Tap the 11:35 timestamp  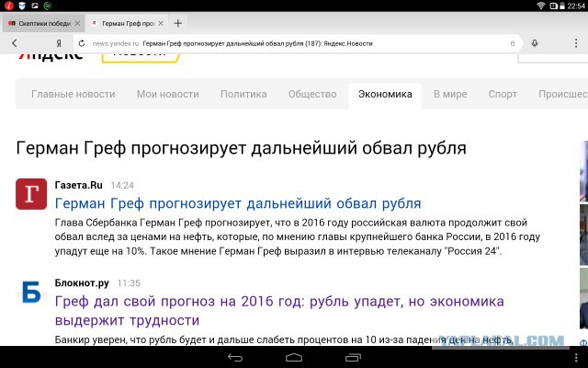[x=129, y=282]
